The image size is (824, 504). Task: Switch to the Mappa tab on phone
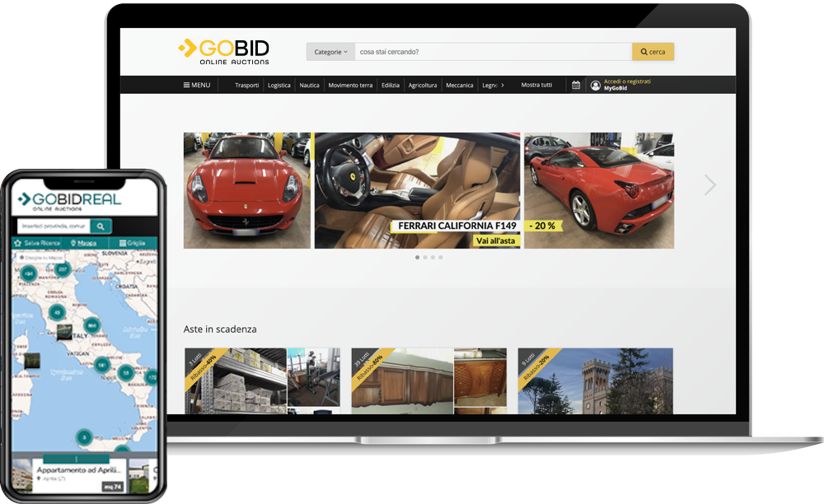click(83, 243)
